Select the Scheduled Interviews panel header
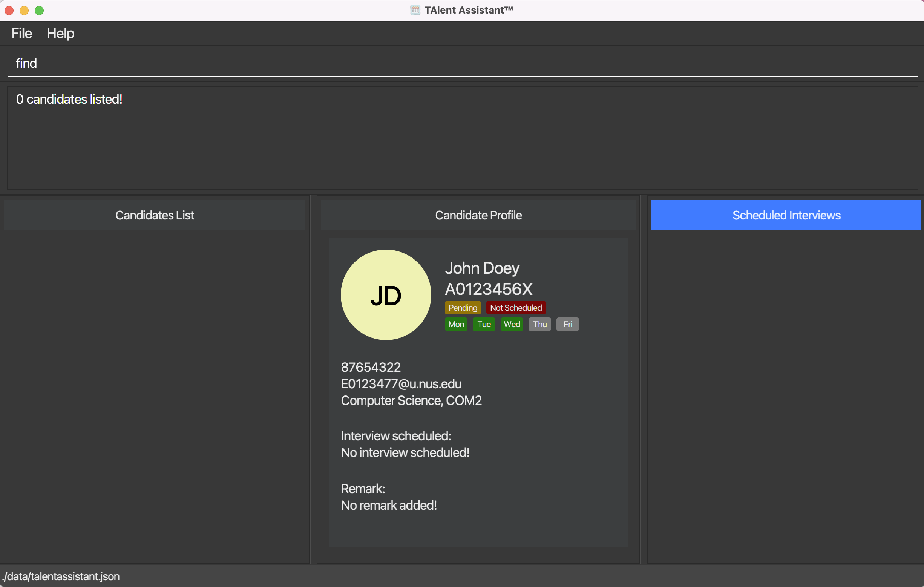 coord(786,215)
